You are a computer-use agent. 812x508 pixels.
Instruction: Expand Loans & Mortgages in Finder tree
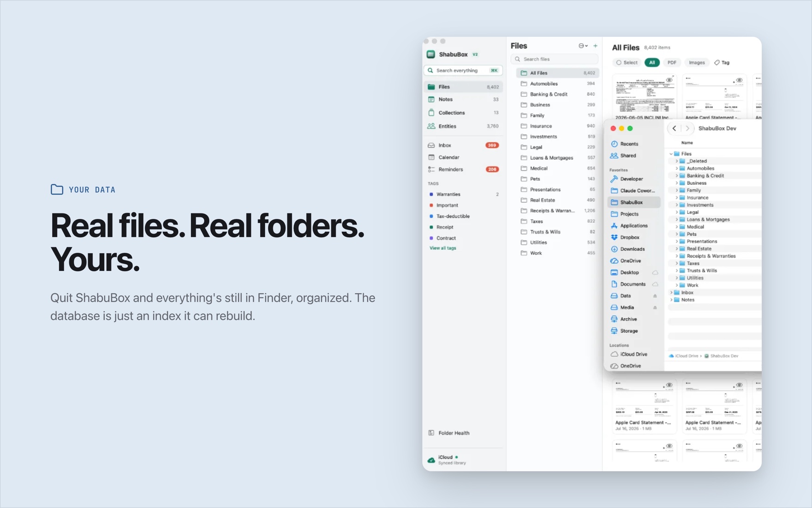click(676, 220)
